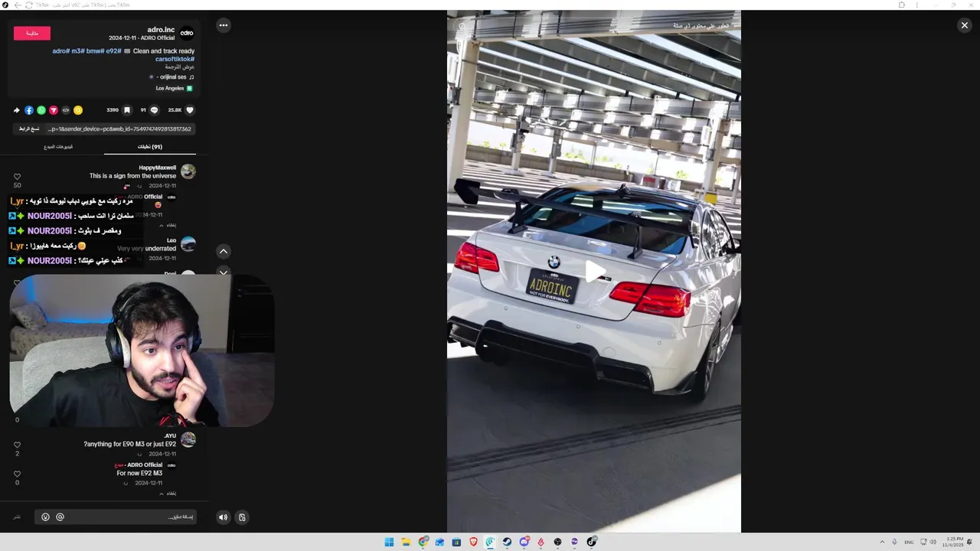Open the 'orijinal ses' sound link
Viewport: 980px width, 551px height.
(x=171, y=77)
